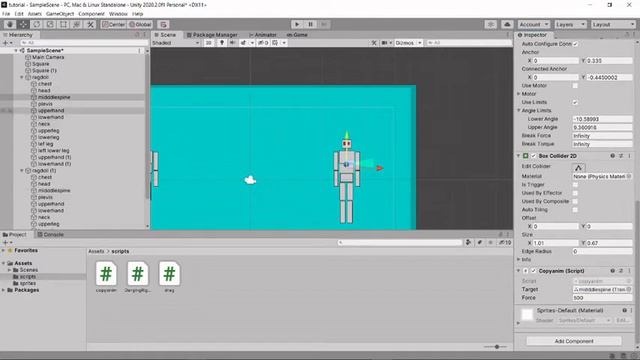The width and height of the screenshot is (640, 360).
Task: Edit Lower Angle field
Action: click(x=602, y=119)
